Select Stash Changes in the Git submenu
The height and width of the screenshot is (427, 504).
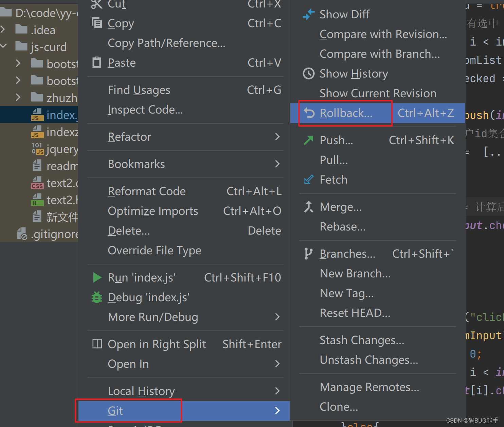coord(362,340)
